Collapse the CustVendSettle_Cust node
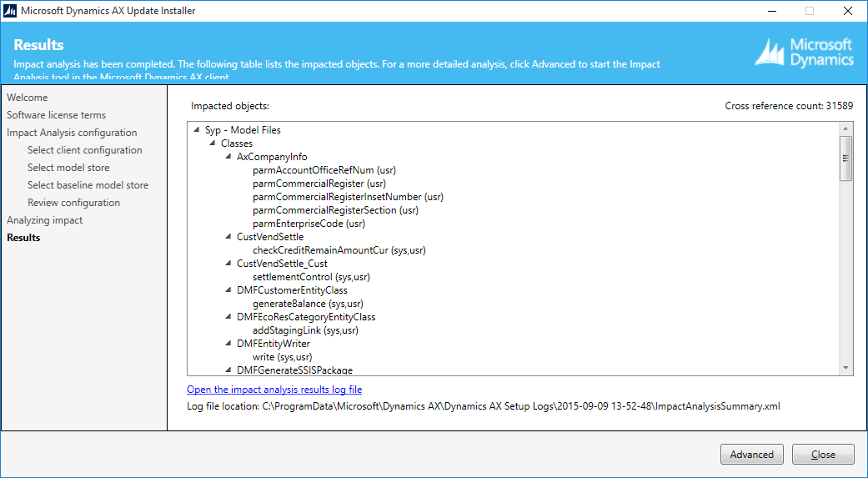Viewport: 868px width, 478px height. (x=228, y=263)
